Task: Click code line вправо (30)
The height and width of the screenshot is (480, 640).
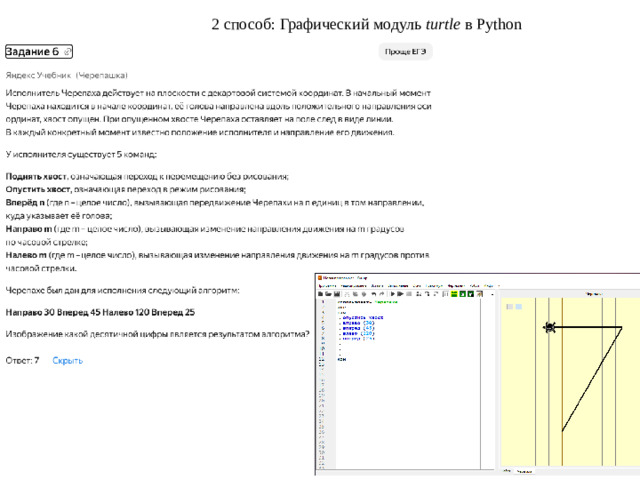Action: 359,323
